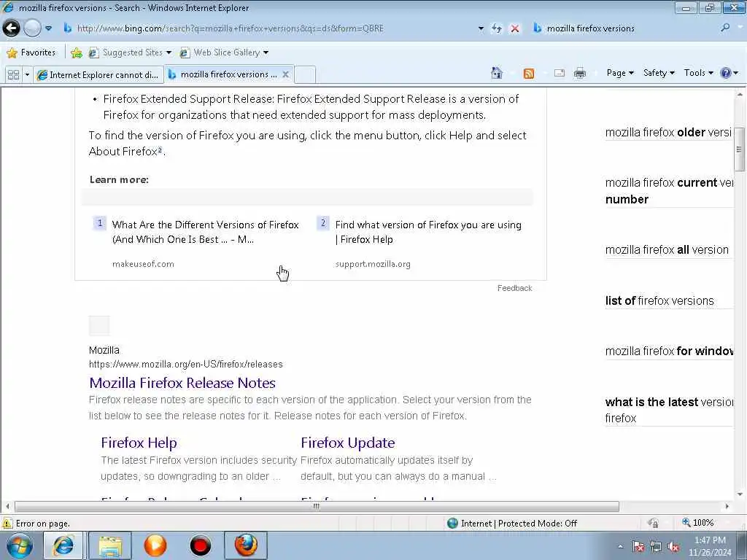Expand the address bar autocomplete dropdown
Viewport: 747px width, 560px height.
(481, 28)
